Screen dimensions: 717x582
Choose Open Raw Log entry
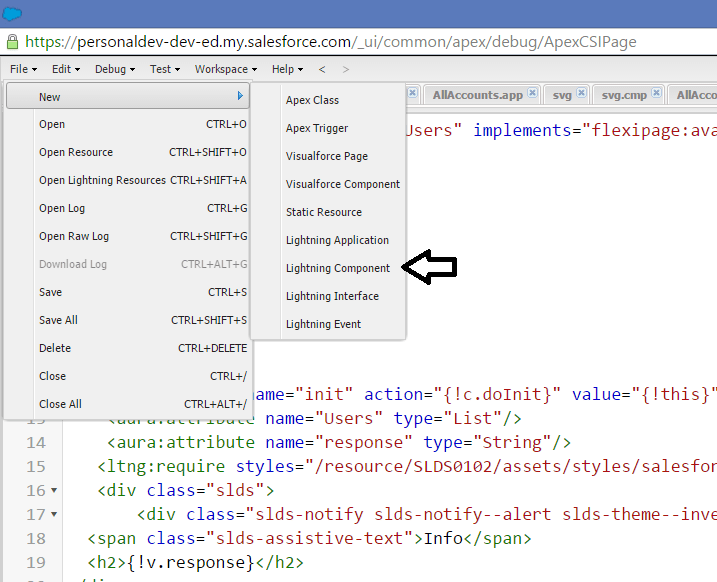coord(128,236)
